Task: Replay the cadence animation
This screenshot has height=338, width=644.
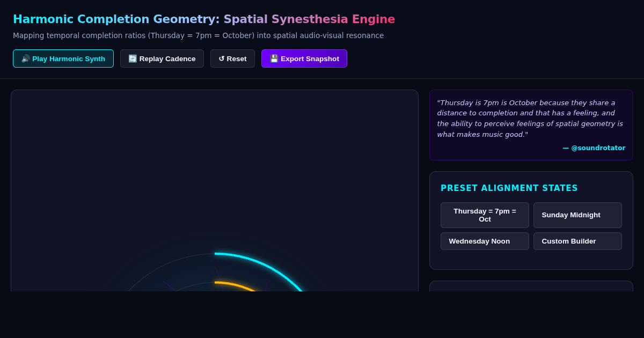Action: [x=162, y=58]
